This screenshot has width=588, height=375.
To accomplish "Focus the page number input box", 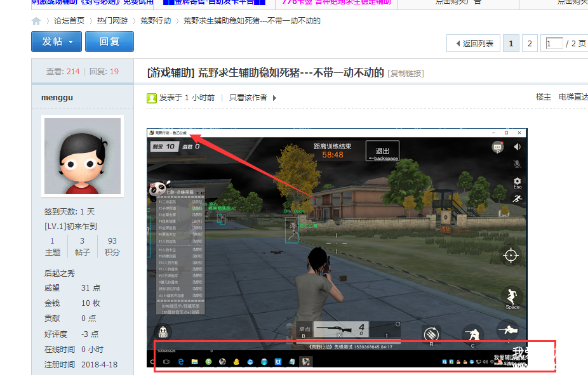I will pyautogui.click(x=554, y=43).
